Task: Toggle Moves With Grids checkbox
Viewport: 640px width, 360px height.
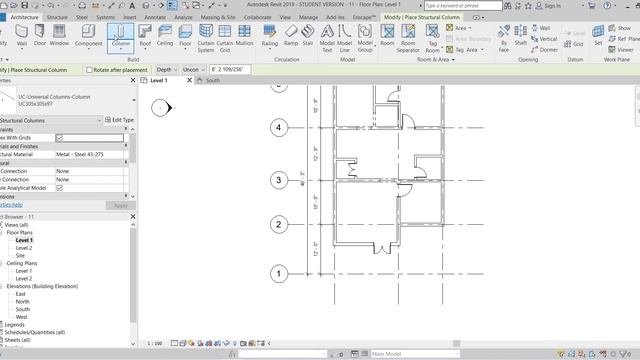Action: pos(59,138)
